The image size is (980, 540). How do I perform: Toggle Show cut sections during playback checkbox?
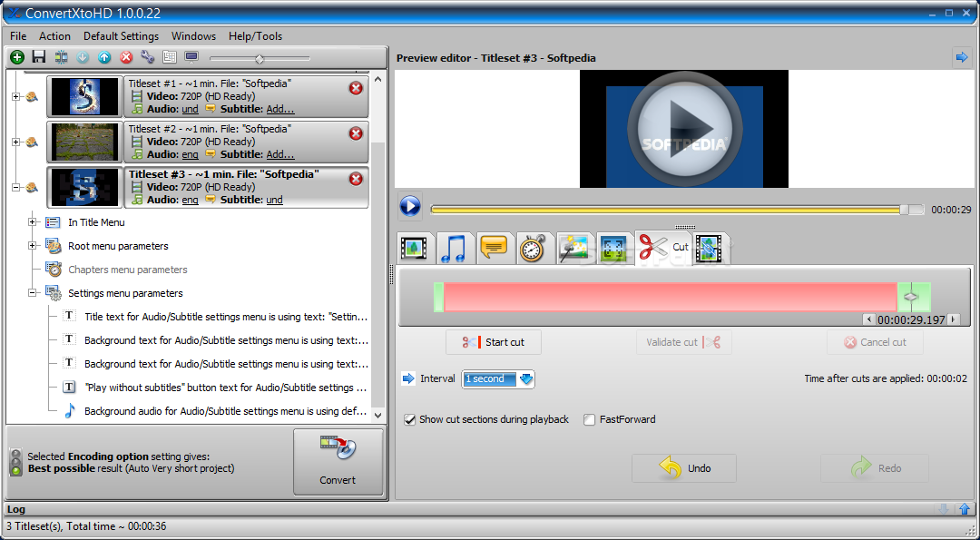[x=410, y=420]
